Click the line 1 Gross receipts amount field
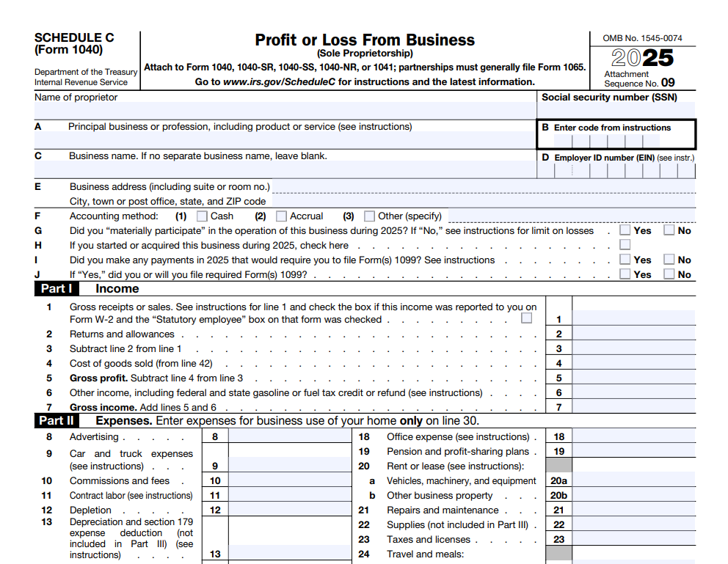This screenshot has width=728, height=564. point(634,318)
